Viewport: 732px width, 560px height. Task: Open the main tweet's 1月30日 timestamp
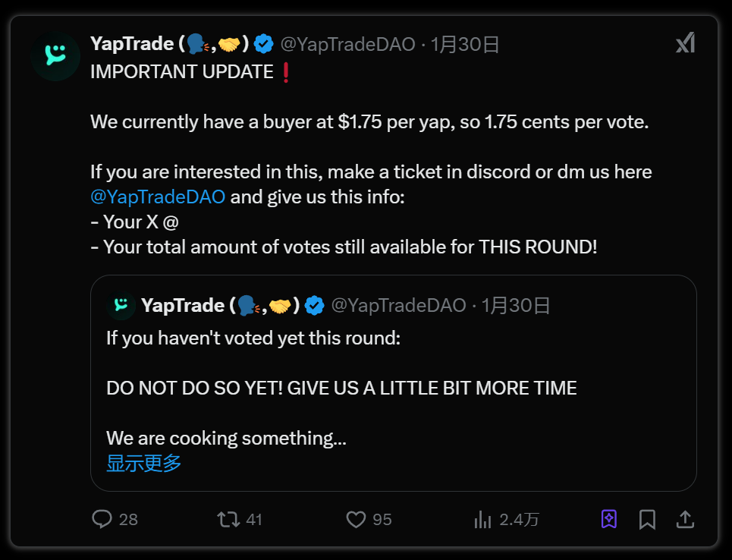coord(465,44)
